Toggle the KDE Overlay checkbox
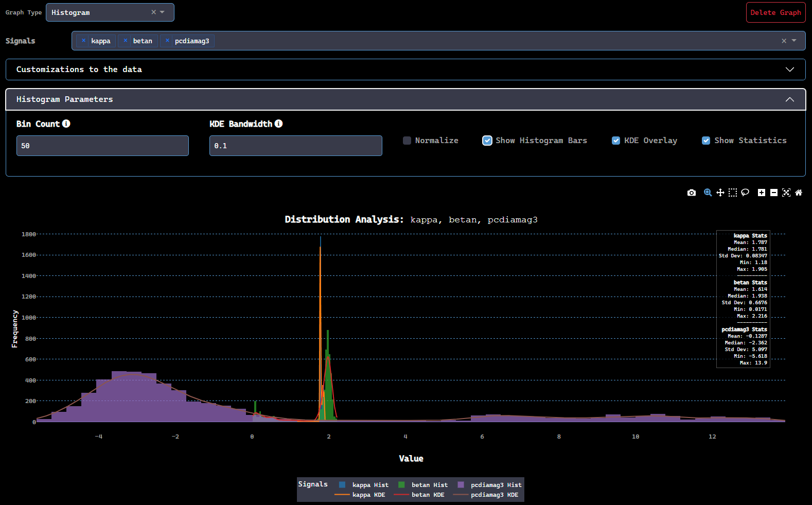 (616, 141)
